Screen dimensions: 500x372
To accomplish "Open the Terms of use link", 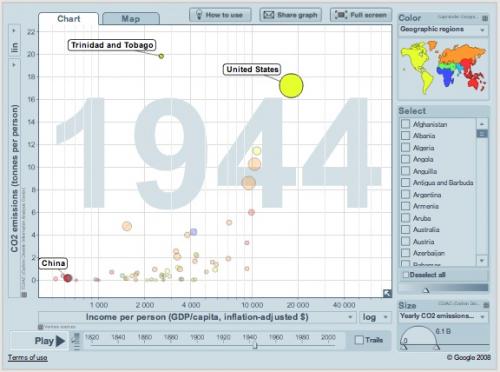I will [28, 358].
